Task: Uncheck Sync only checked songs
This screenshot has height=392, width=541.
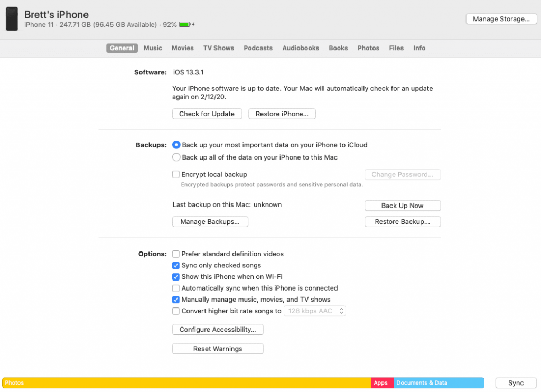Action: [x=175, y=265]
